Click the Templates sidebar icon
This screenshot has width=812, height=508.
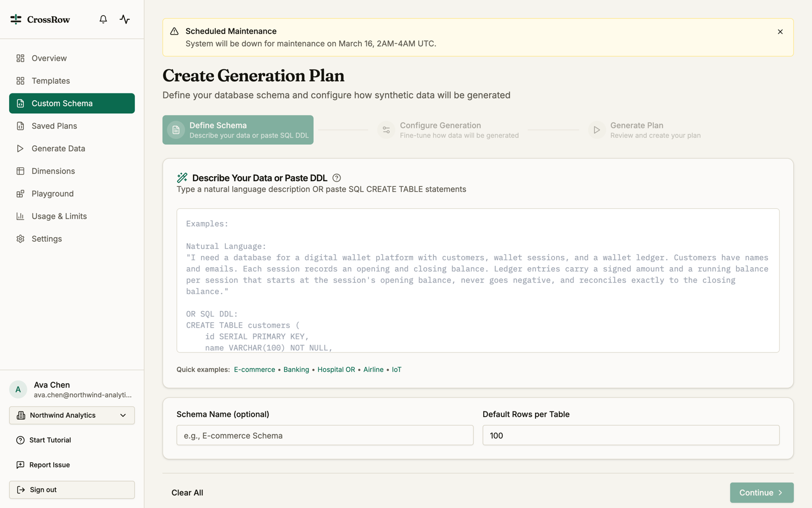[x=20, y=81]
